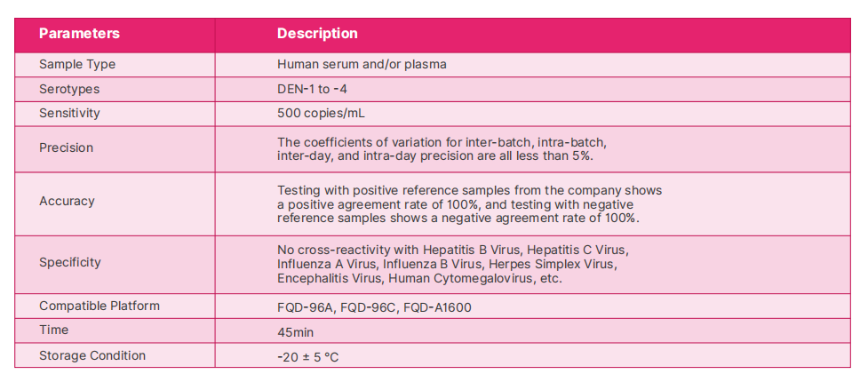
Task: Click the 'Human serum and/or plasma' text
Action: [362, 65]
